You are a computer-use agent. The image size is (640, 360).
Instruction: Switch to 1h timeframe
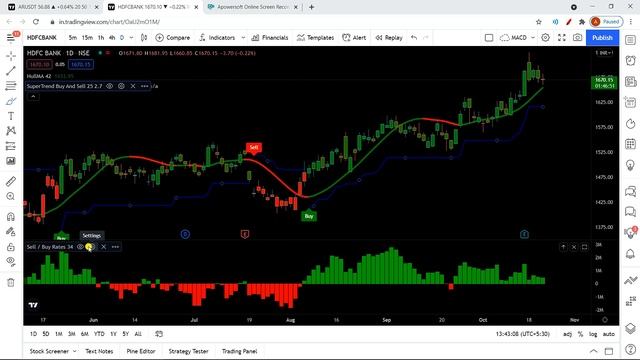pos(101,38)
